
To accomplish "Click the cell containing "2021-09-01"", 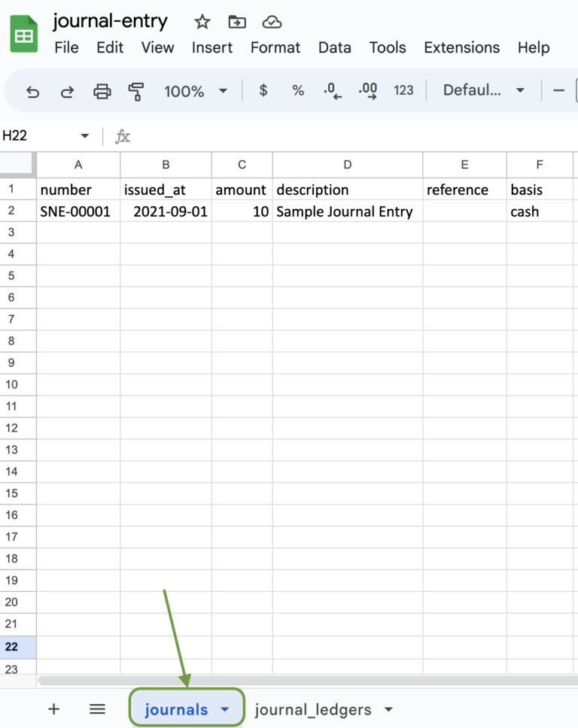I will (166, 211).
